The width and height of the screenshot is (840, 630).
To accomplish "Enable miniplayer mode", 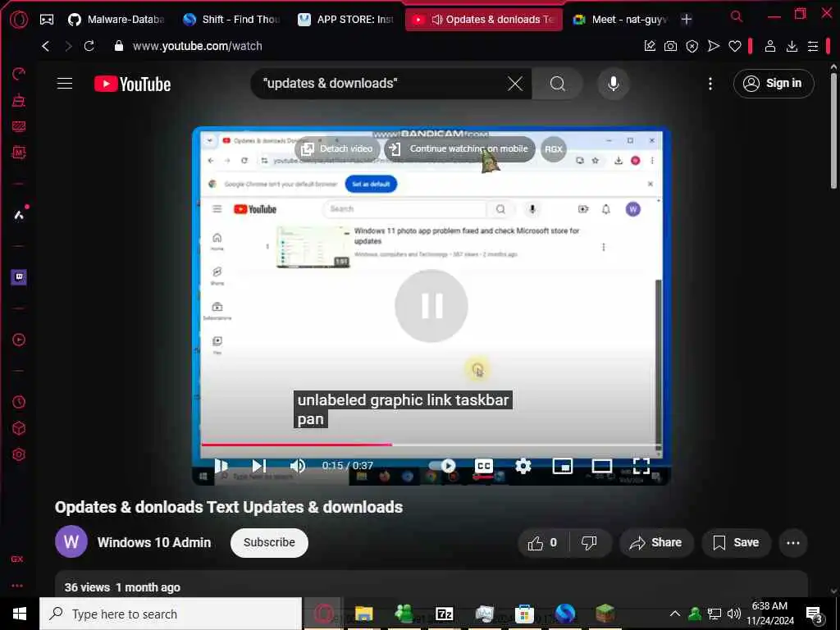I will [563, 466].
